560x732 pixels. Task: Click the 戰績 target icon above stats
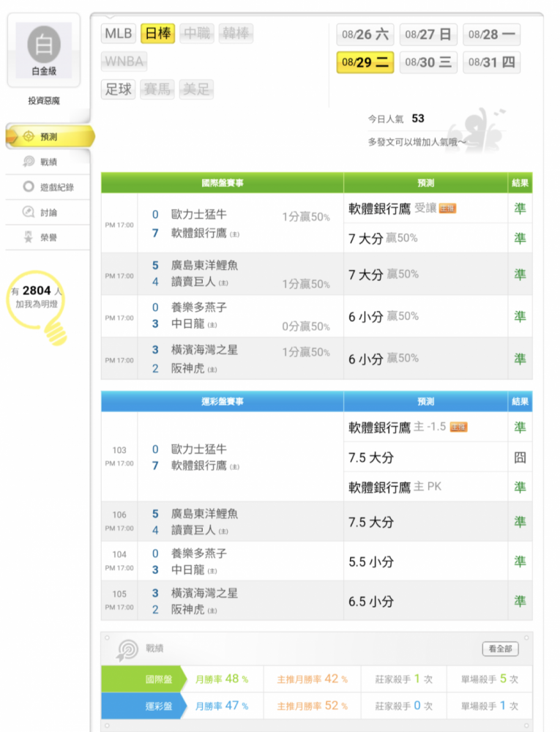click(x=128, y=649)
